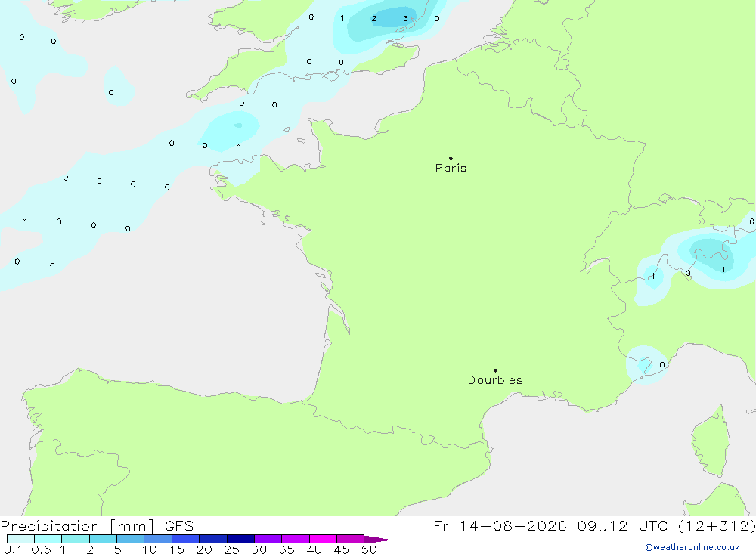The width and height of the screenshot is (756, 554).
Task: Click the Paris location dot marker
Action: (x=451, y=158)
